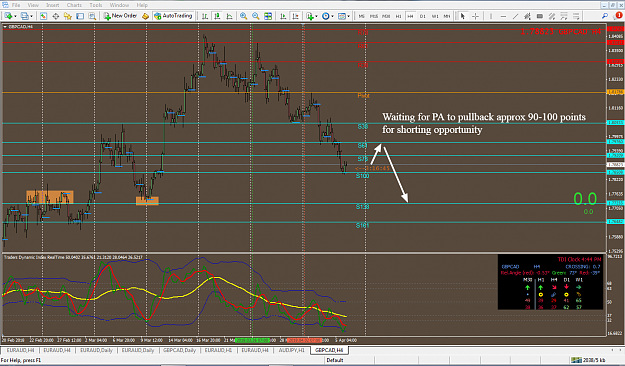Expand the new chart dropdown arrow
Screen dimensions: 625x366
pyautogui.click(x=15, y=16)
